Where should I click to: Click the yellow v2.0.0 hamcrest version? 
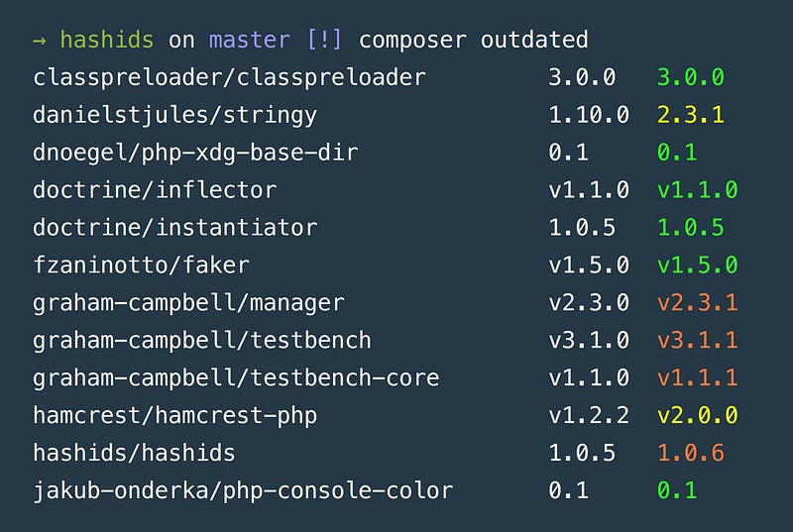697,415
